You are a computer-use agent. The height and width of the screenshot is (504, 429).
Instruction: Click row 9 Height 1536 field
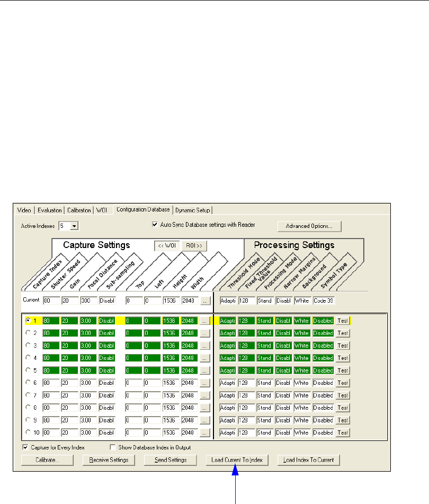171,420
